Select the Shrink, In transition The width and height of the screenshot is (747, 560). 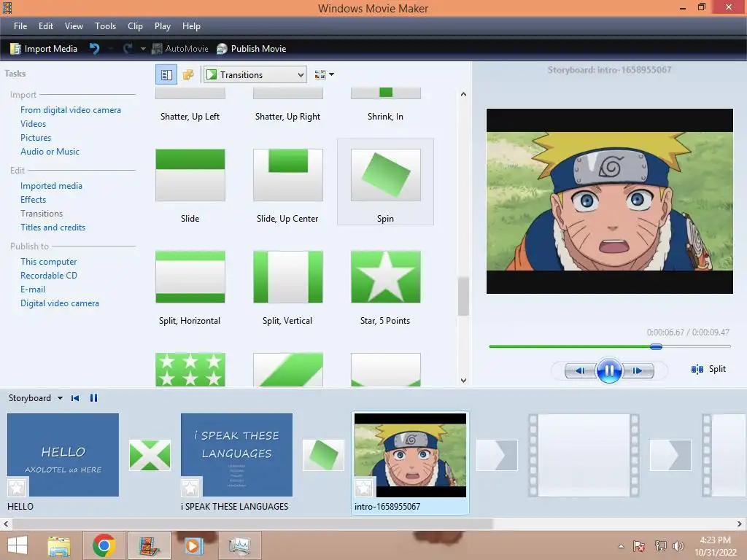click(385, 104)
